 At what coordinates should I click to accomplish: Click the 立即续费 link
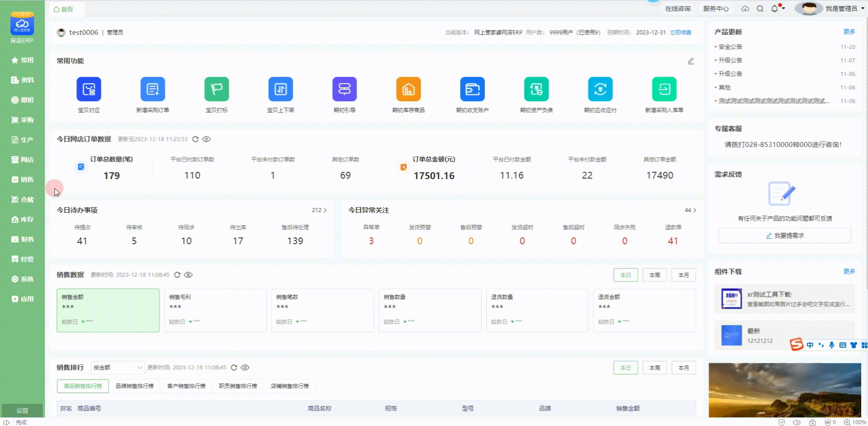tap(680, 33)
